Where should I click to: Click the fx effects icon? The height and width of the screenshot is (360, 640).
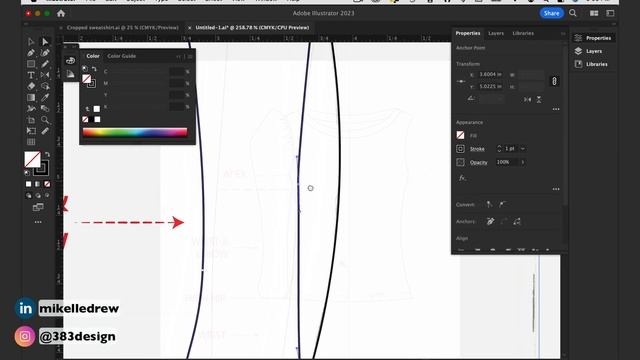coord(462,178)
